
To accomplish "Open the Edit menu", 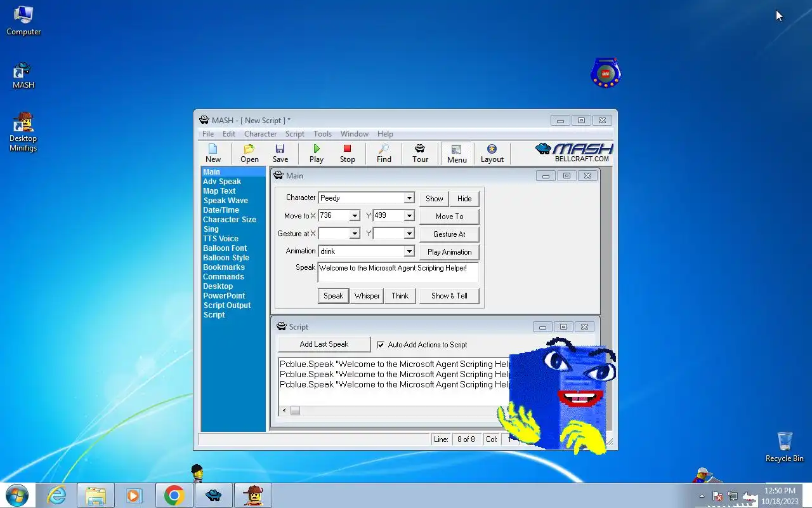I will coord(229,134).
